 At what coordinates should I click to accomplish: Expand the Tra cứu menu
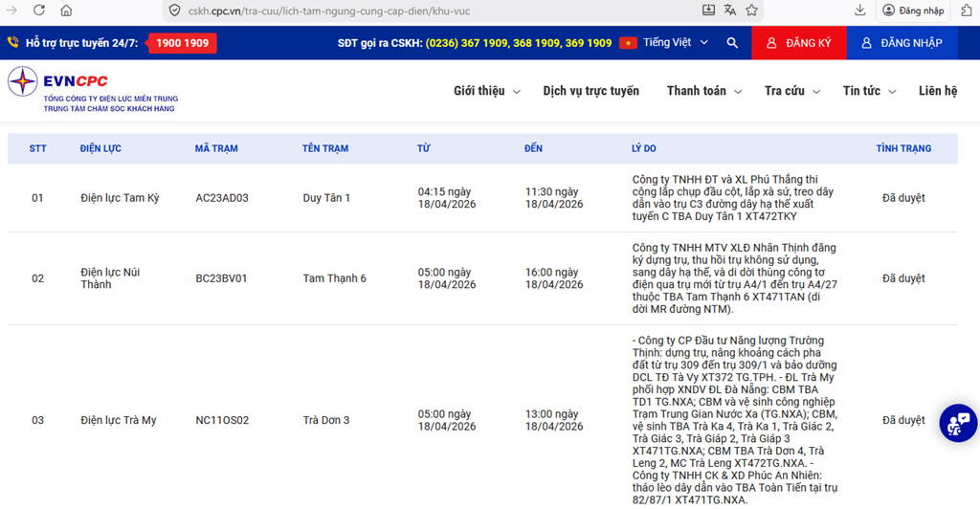791,91
